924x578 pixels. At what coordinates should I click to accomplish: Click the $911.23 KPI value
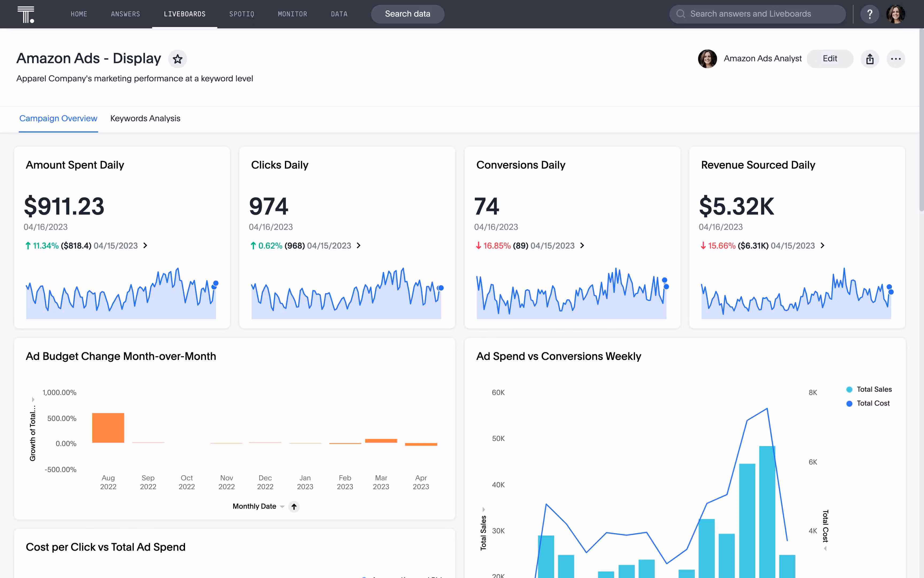tap(64, 206)
